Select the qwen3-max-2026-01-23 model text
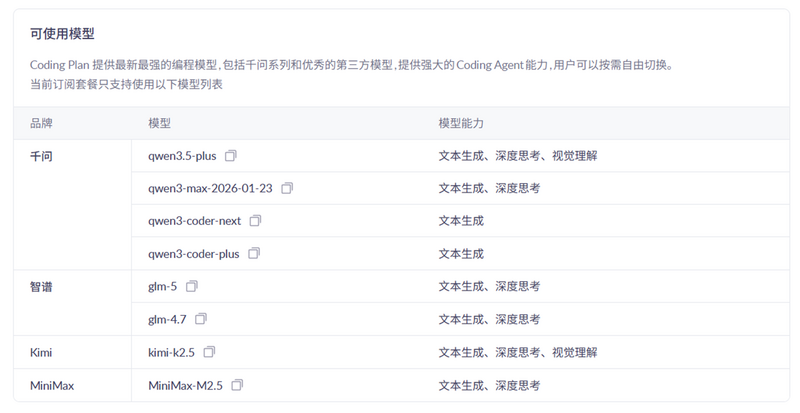Image resolution: width=800 pixels, height=413 pixels. 210,188
